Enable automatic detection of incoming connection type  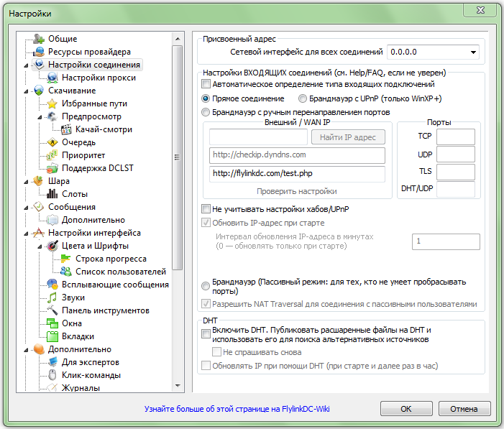(x=206, y=85)
